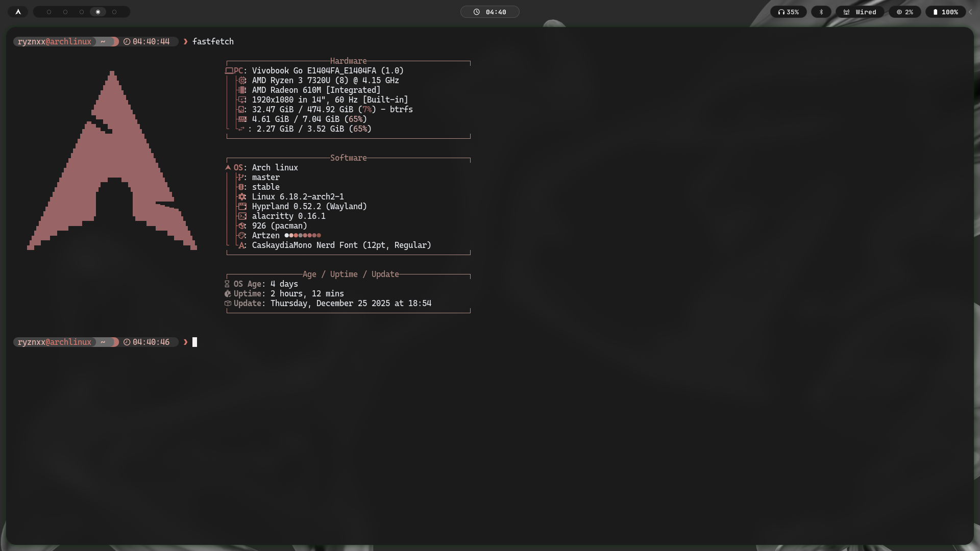Click the terminal cursor at the empty prompt
The height and width of the screenshot is (551, 980).
tap(194, 342)
